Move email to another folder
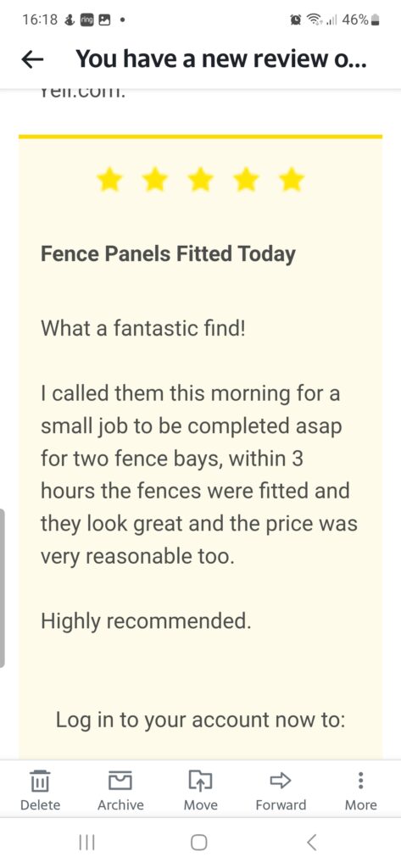The width and height of the screenshot is (401, 868). coord(200,791)
